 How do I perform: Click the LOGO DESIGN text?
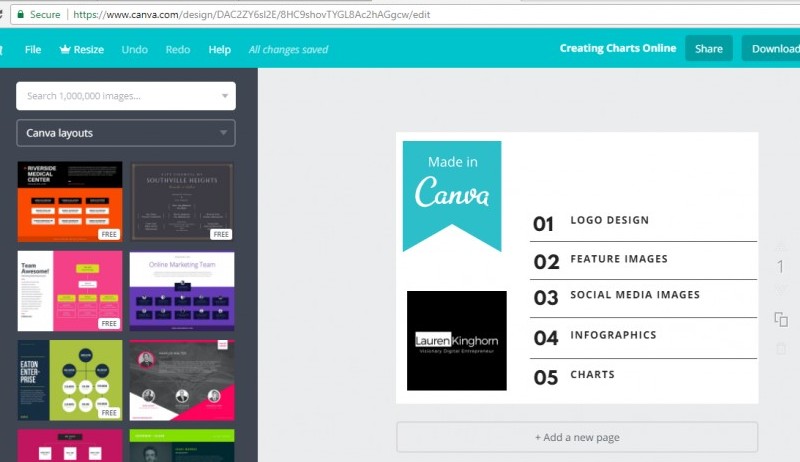pos(610,220)
